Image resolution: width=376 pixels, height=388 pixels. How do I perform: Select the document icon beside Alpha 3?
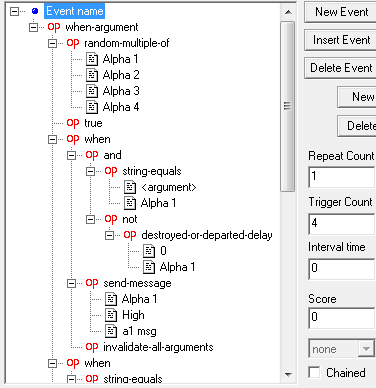click(92, 91)
